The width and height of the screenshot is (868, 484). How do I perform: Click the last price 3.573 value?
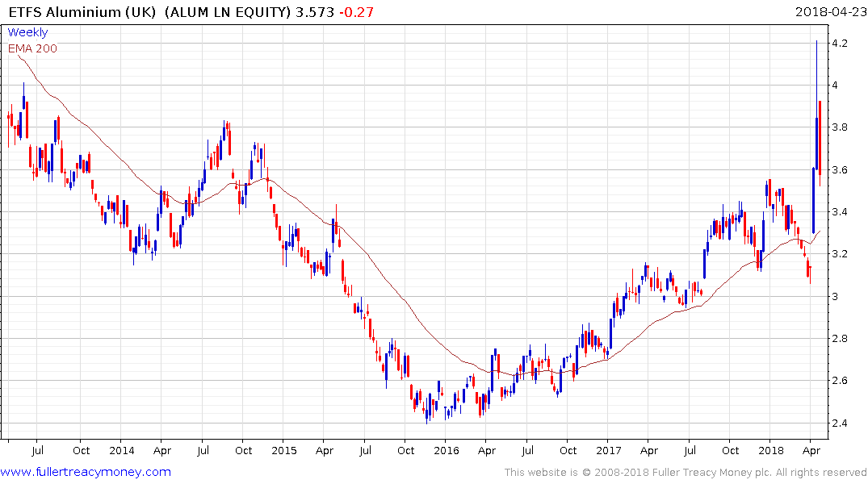(x=314, y=11)
